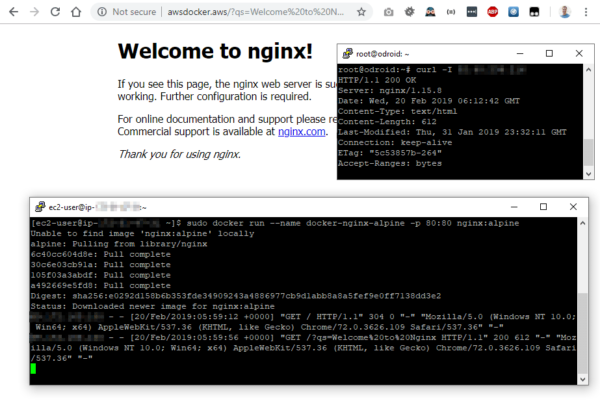Open the user profile avatar

tap(564, 12)
